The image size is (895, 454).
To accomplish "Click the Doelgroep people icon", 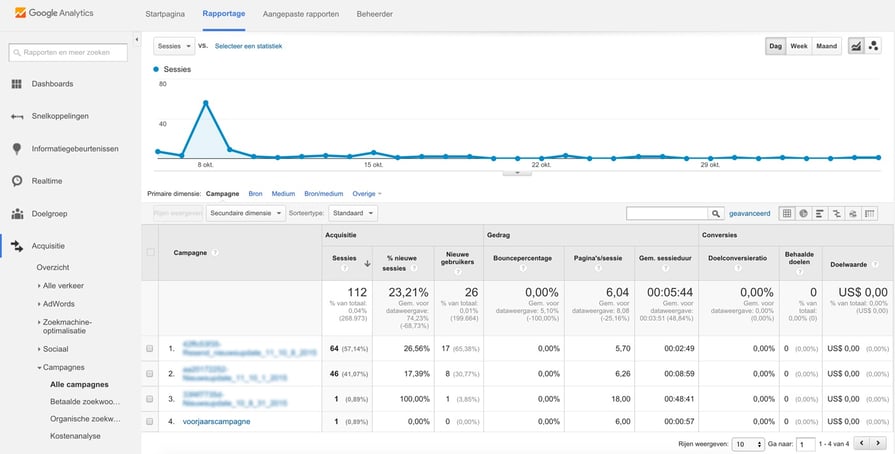I will coord(17,214).
